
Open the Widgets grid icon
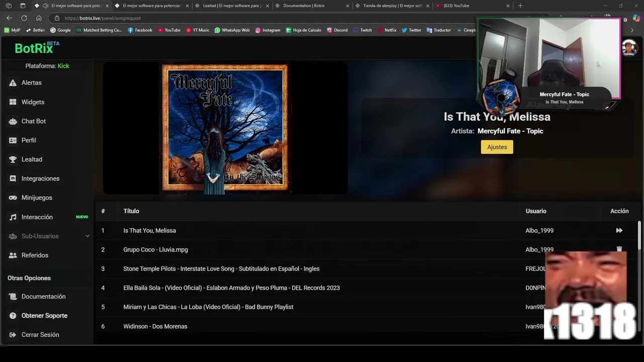tap(13, 102)
